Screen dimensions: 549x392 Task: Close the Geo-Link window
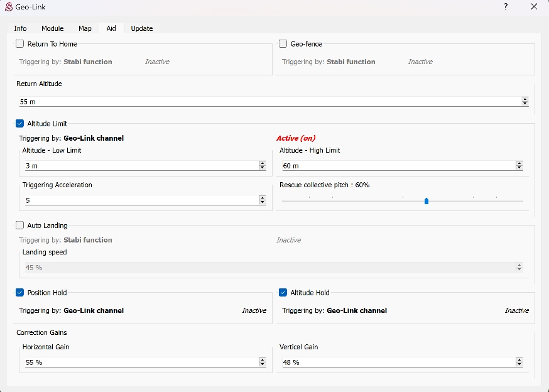pyautogui.click(x=533, y=7)
